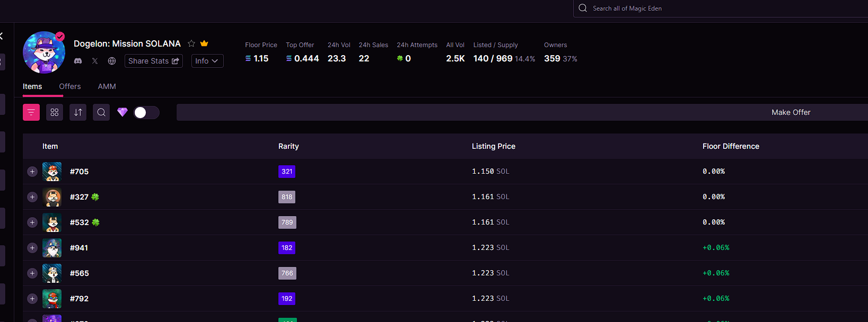Screen dimensions: 868x322
Task: Open the collection's X (Twitter) profile
Action: click(95, 61)
